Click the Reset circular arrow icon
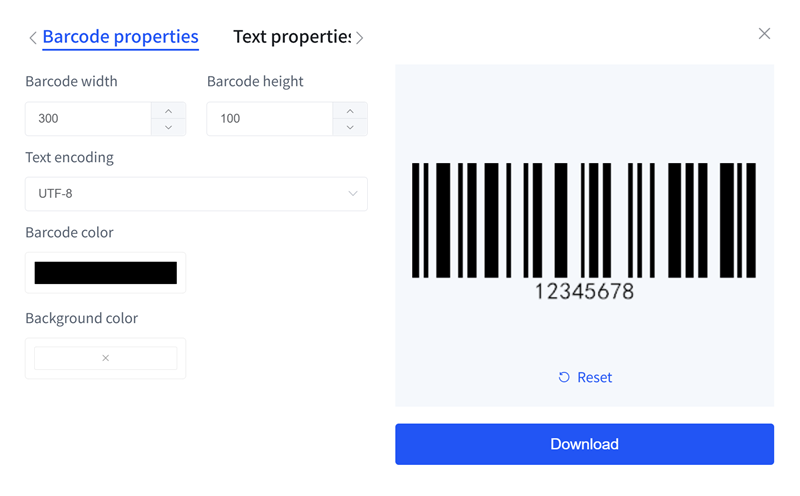Viewport: 800px width, 496px height. (x=564, y=377)
